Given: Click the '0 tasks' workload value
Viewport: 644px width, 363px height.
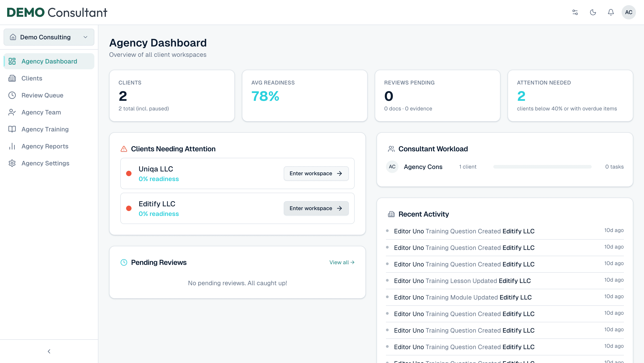Looking at the screenshot, I should click(x=614, y=167).
